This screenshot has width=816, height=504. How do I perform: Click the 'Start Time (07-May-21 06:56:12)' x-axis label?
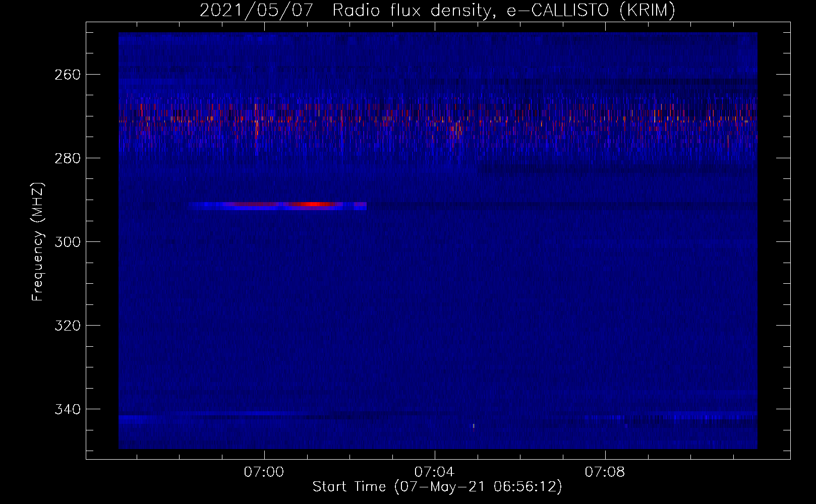click(x=437, y=487)
